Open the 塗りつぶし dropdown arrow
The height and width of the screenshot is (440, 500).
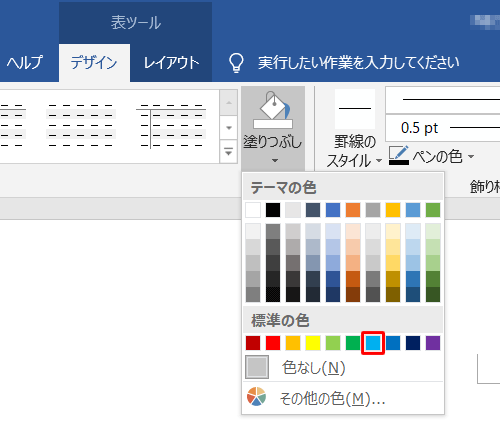[275, 161]
